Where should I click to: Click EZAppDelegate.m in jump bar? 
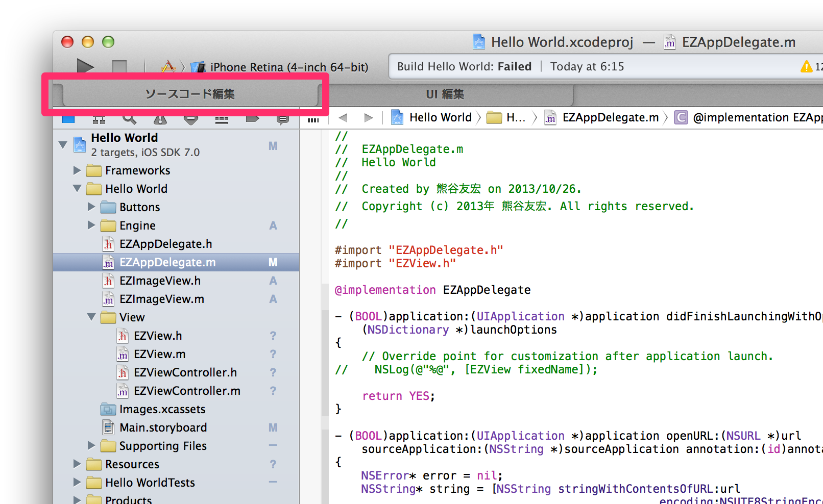[601, 118]
